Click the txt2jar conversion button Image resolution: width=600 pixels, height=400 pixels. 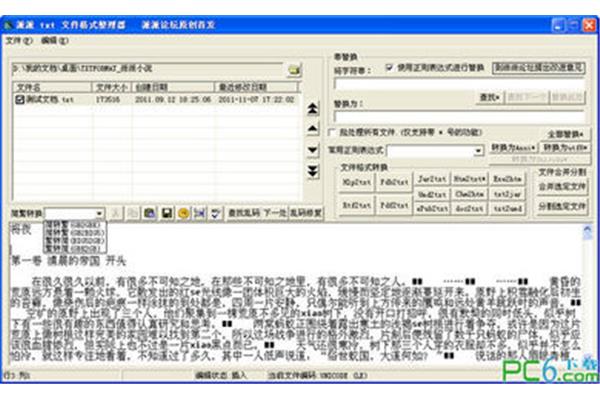(507, 194)
